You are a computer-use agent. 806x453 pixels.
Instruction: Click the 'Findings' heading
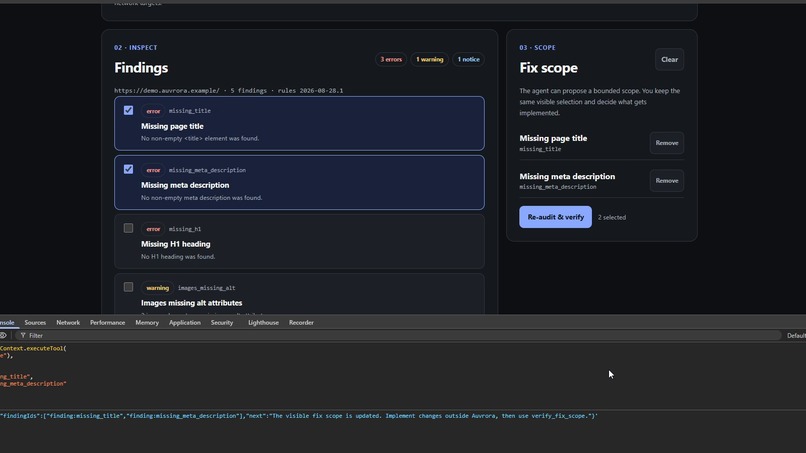pos(141,68)
